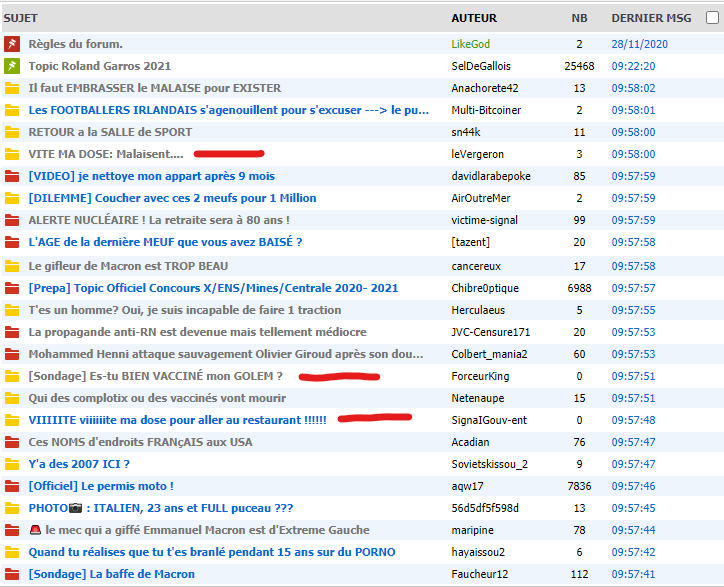Click the yellow folder icon beside [Sondage] La baffe de Macron
Image resolution: width=724 pixels, height=587 pixels.
[12, 574]
